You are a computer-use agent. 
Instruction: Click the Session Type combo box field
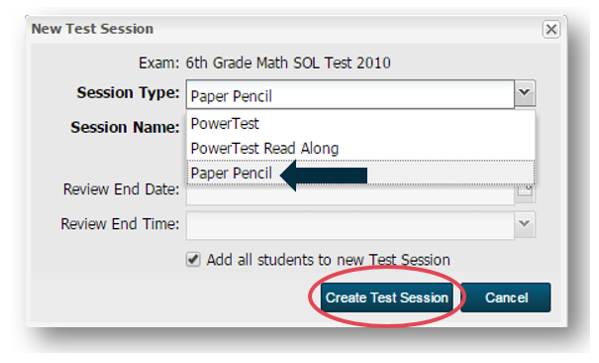tap(350, 94)
